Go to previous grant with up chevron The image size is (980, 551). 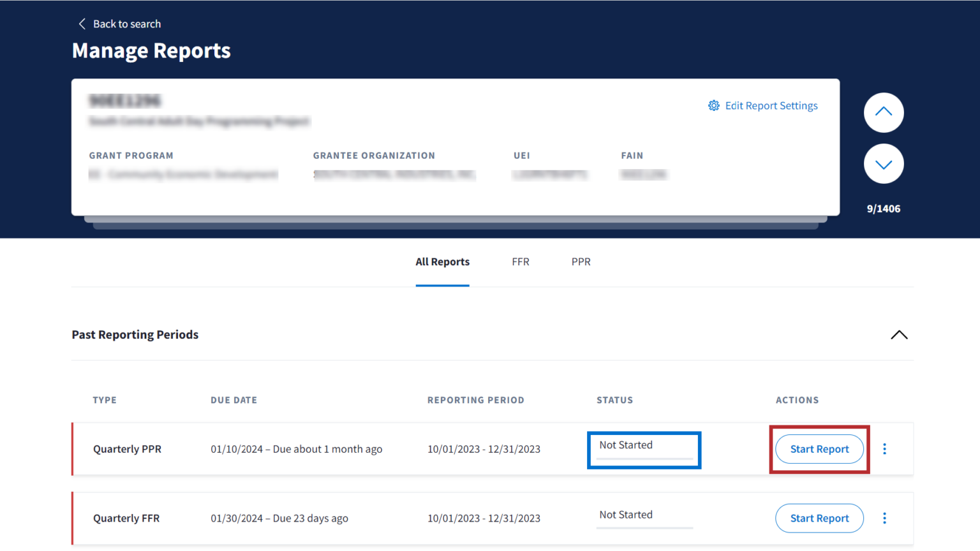click(x=883, y=112)
